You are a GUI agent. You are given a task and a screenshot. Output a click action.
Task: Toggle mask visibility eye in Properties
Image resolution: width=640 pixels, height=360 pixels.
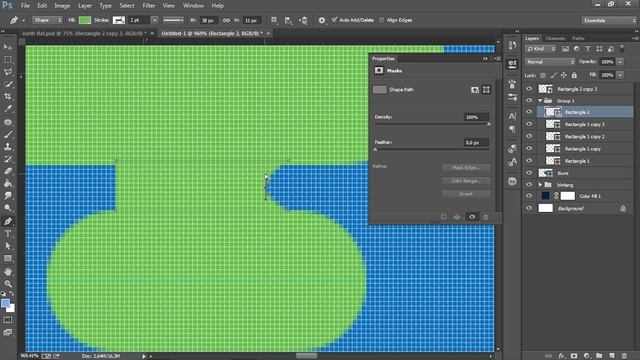472,217
